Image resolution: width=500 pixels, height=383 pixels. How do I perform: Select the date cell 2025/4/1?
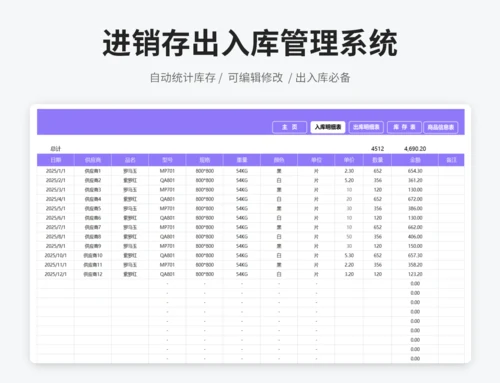point(56,199)
